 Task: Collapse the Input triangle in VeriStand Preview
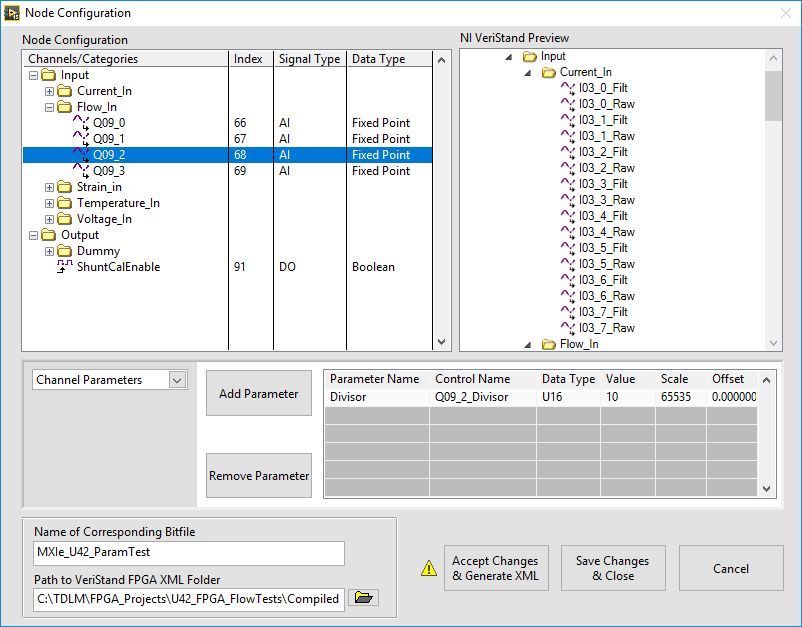[509, 57]
